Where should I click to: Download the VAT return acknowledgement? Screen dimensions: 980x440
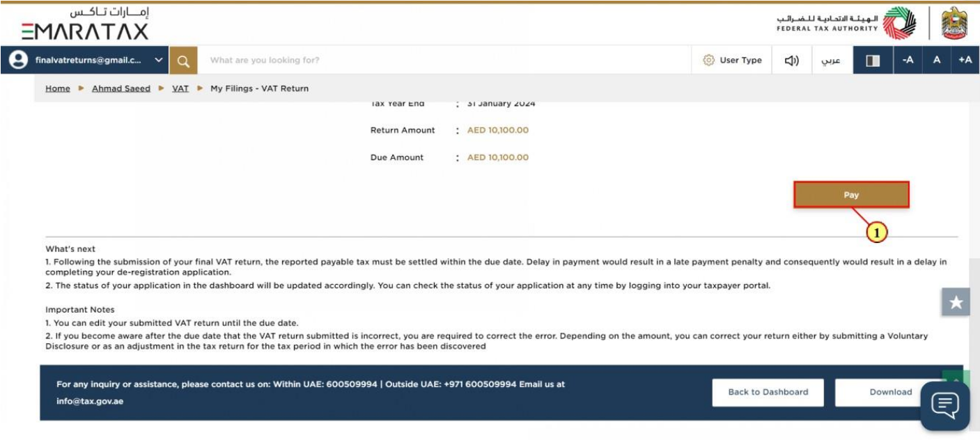click(891, 392)
